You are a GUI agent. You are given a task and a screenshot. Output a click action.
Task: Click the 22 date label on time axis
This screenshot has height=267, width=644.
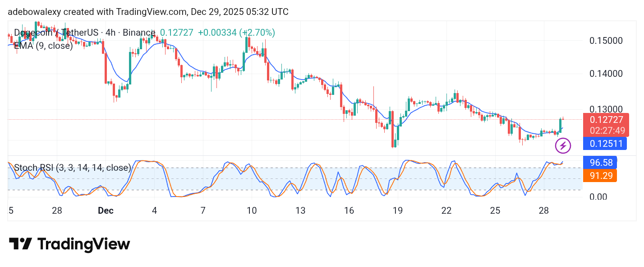pyautogui.click(x=446, y=211)
